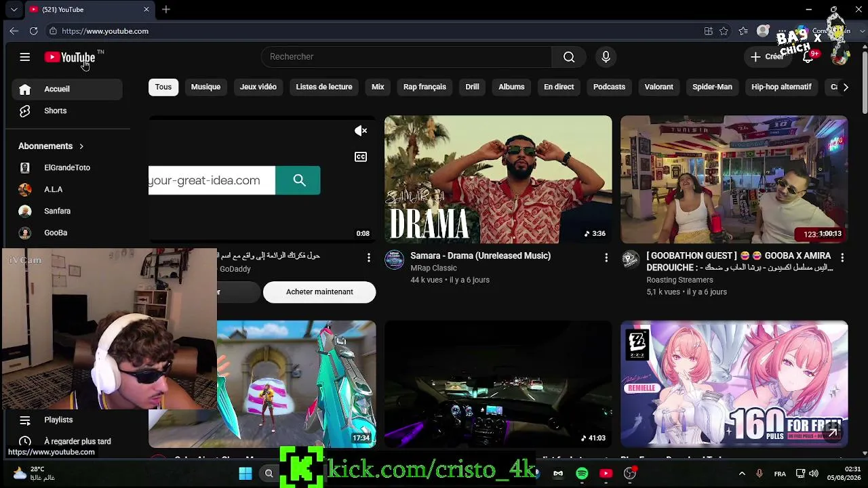The image size is (868, 488).
Task: Show hidden system tray icons
Action: click(742, 474)
